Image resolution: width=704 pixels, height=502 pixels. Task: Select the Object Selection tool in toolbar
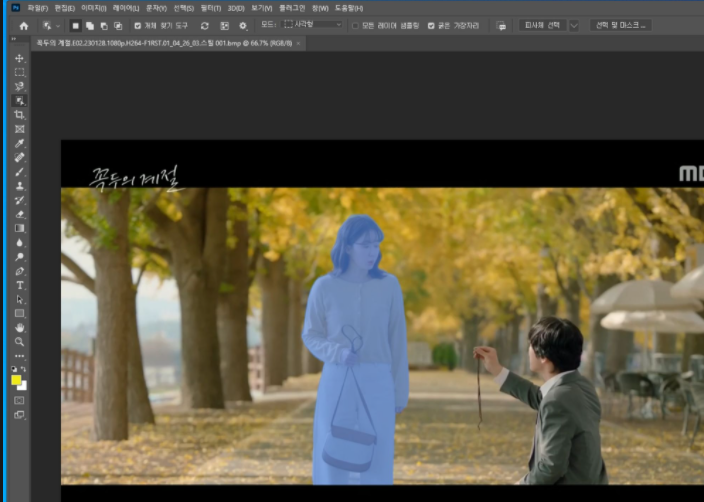coord(19,101)
